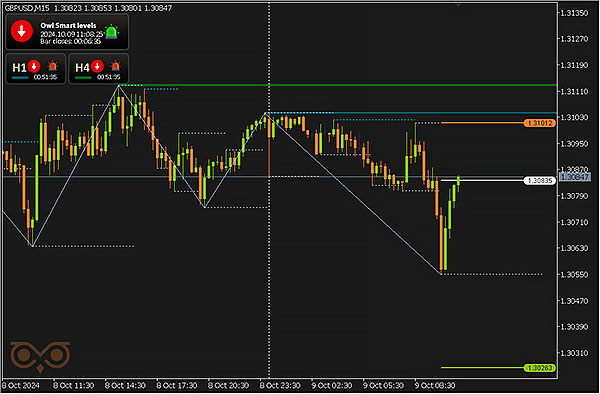This screenshot has width=600, height=394.
Task: Click the 8 Oct 17:30 time label
Action: click(177, 385)
